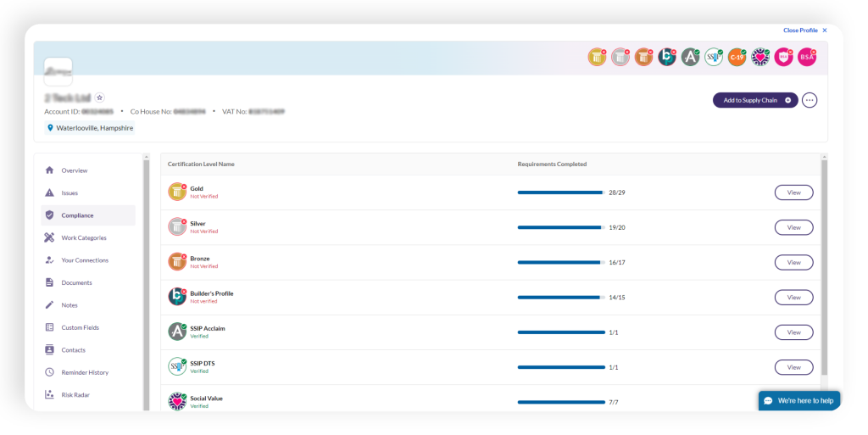
Task: Click the SSIP DTS row icon
Action: coord(176,366)
